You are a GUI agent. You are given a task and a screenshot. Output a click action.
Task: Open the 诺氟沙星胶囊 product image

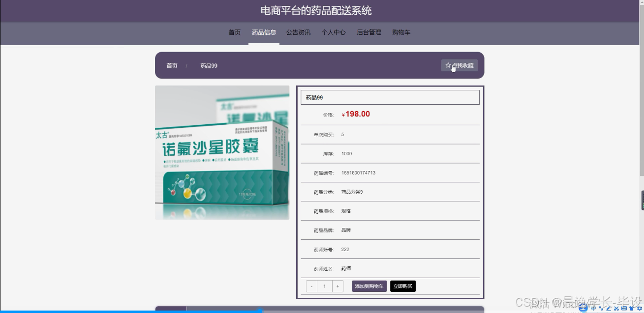point(222,152)
